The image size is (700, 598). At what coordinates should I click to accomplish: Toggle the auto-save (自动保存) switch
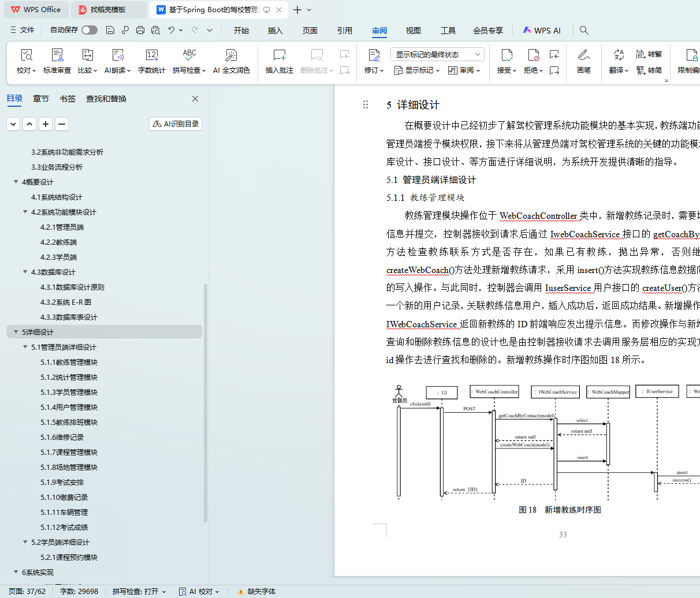tap(90, 30)
